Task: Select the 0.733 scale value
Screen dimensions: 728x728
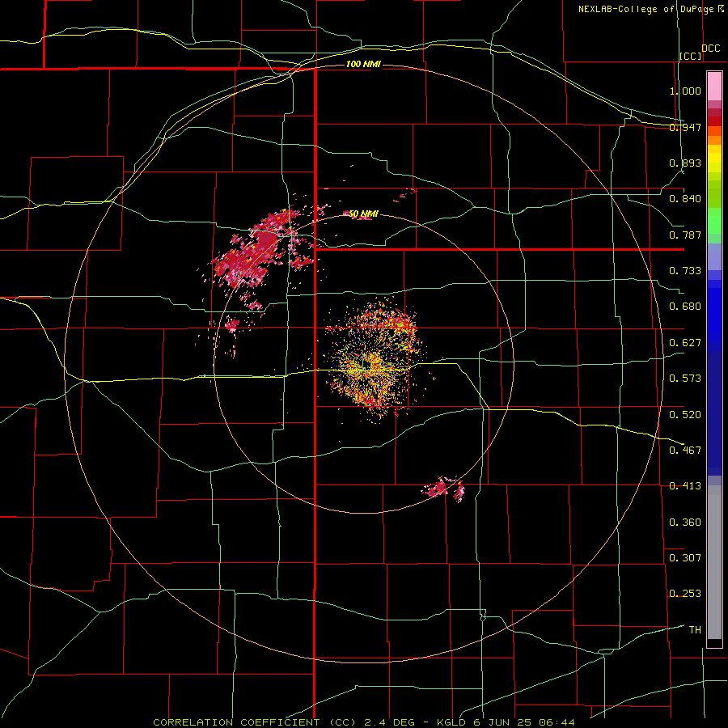Action: pyautogui.click(x=685, y=271)
